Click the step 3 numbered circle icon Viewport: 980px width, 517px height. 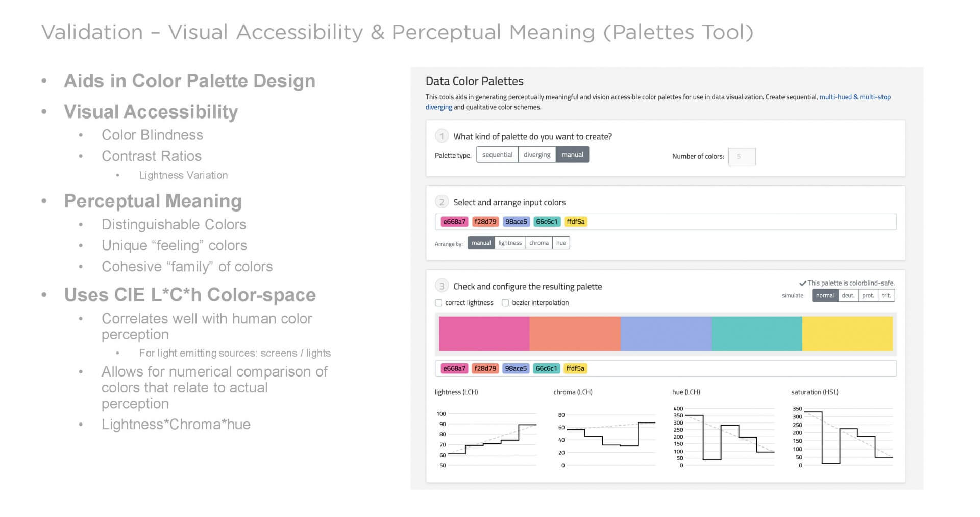[441, 286]
